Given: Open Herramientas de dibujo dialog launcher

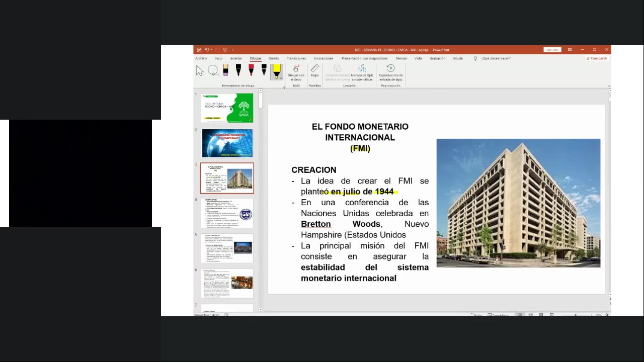Looking at the screenshot, I should pyautogui.click(x=284, y=87).
